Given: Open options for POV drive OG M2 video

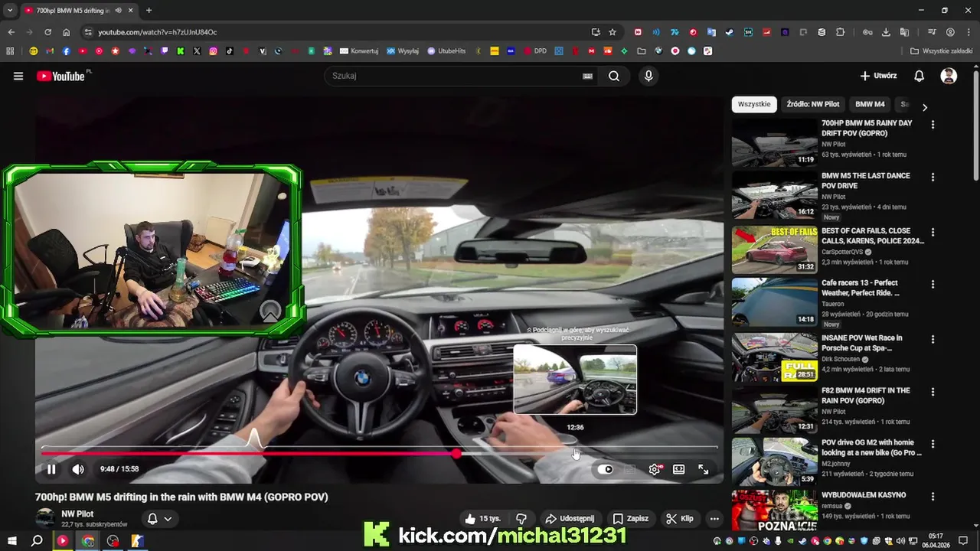Looking at the screenshot, I should (x=933, y=443).
